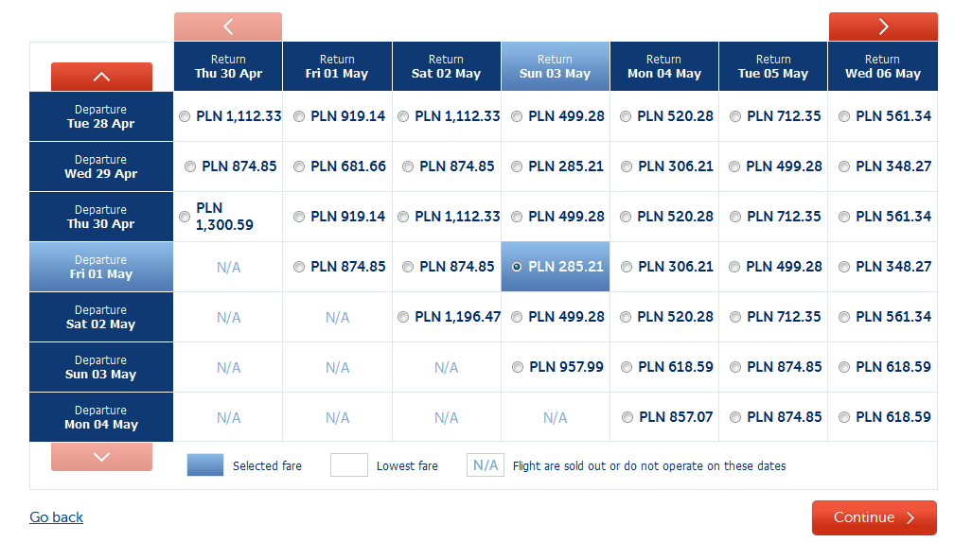Viewport: 972px width, 560px height.
Task: Show earlier return dates with left arrow
Action: pos(228,26)
